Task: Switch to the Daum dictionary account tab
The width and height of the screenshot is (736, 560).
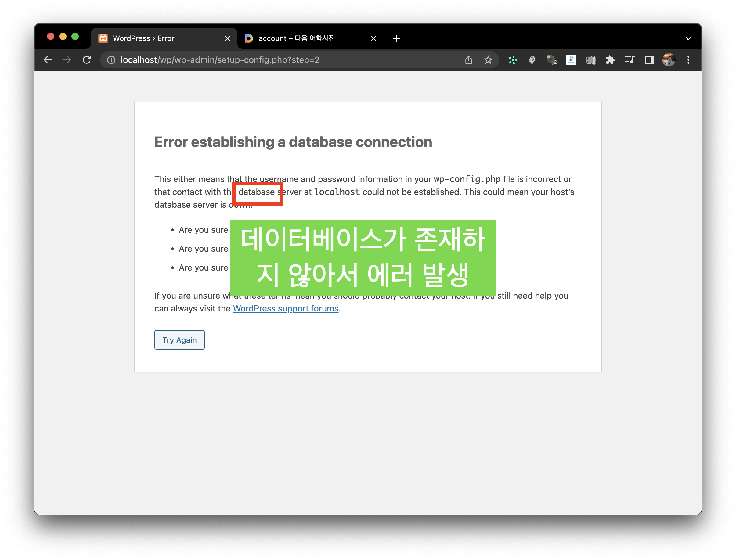Action: (x=297, y=39)
